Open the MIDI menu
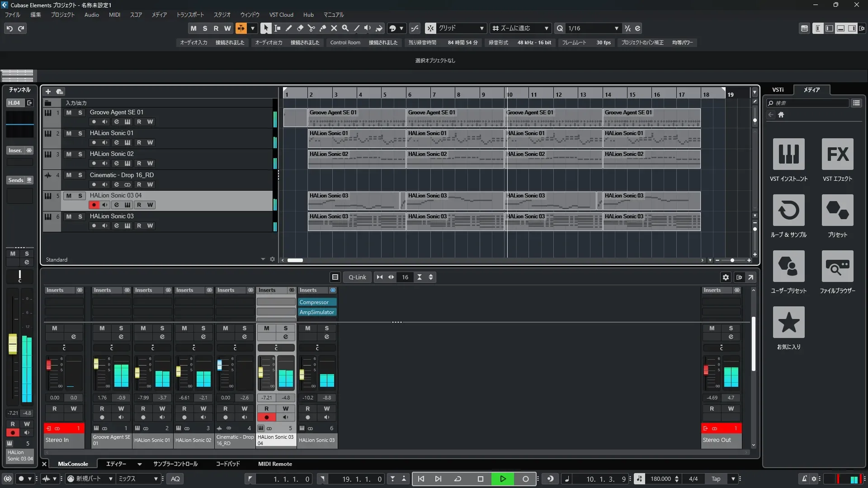Screen dimensions: 868x488 (114, 14)
